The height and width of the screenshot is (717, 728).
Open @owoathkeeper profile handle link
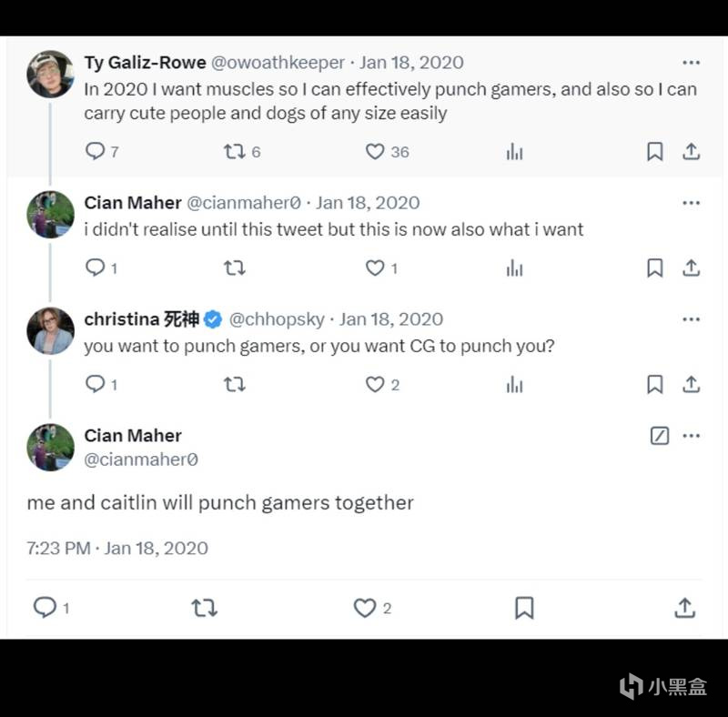278,63
